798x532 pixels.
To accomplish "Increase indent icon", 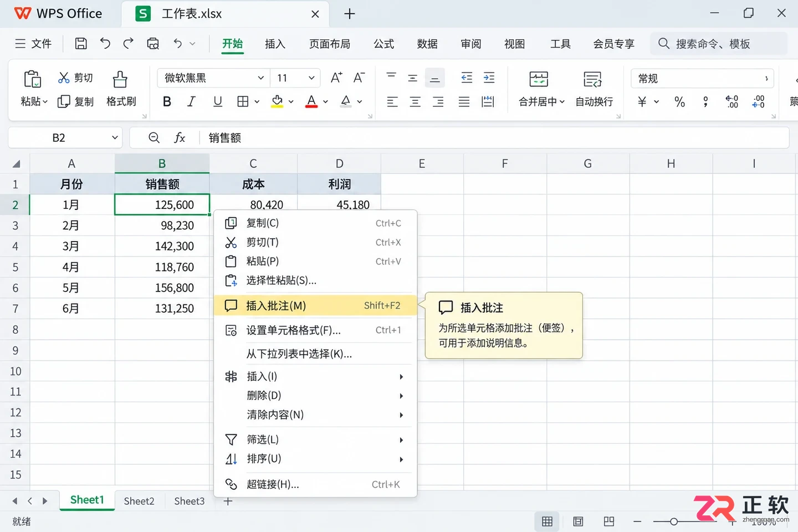I will click(x=489, y=78).
